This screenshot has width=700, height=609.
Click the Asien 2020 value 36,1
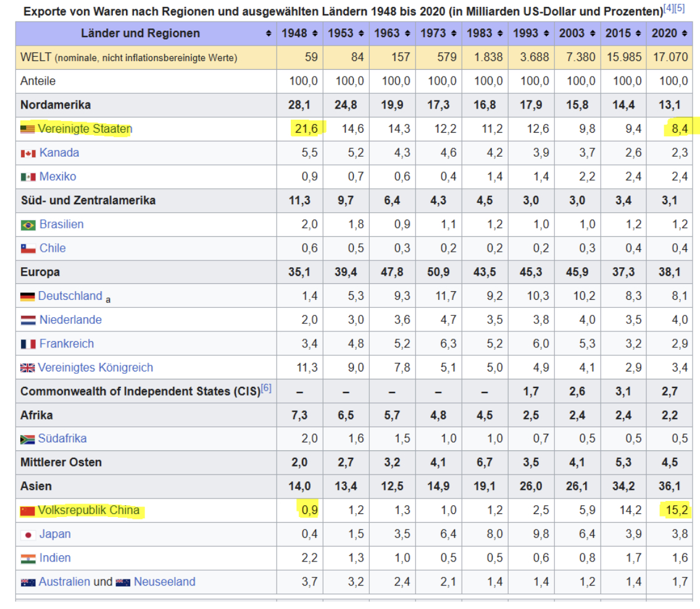coord(670,486)
